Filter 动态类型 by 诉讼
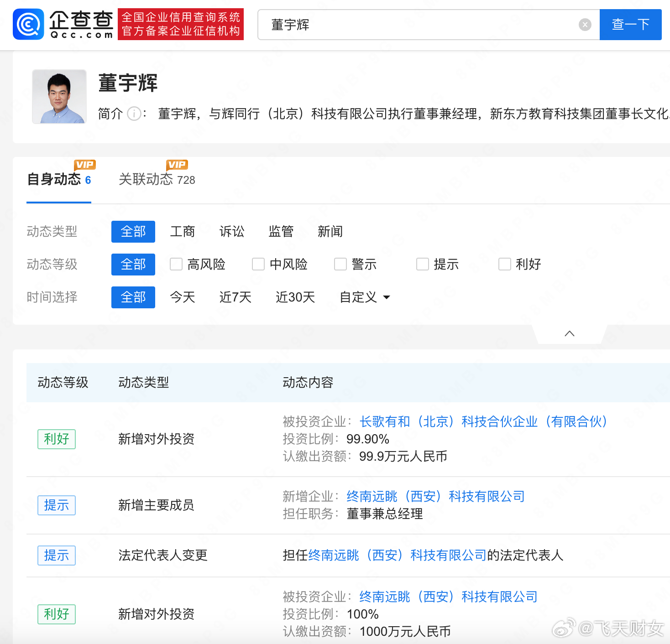This screenshot has width=670, height=644. (x=232, y=232)
